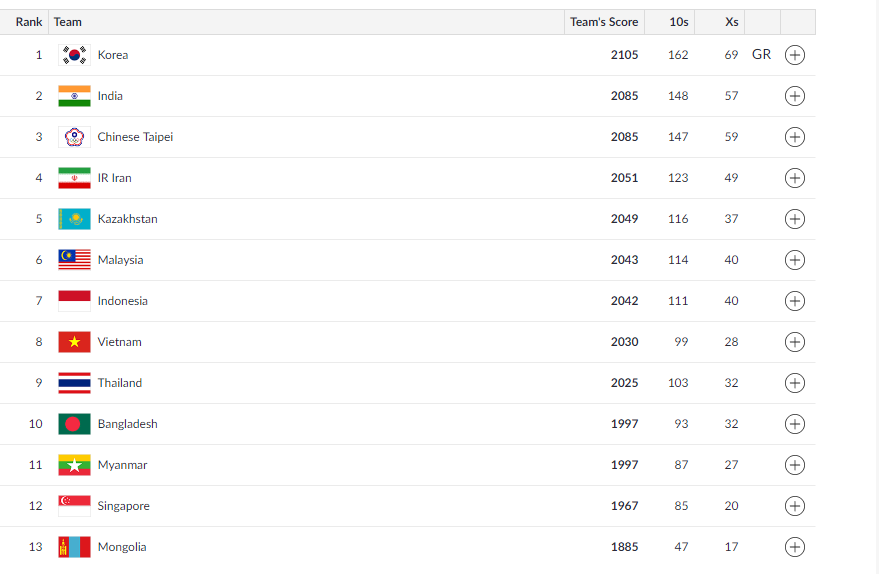Expand Korea row details with plus icon
The height and width of the screenshot is (574, 879).
pos(794,55)
